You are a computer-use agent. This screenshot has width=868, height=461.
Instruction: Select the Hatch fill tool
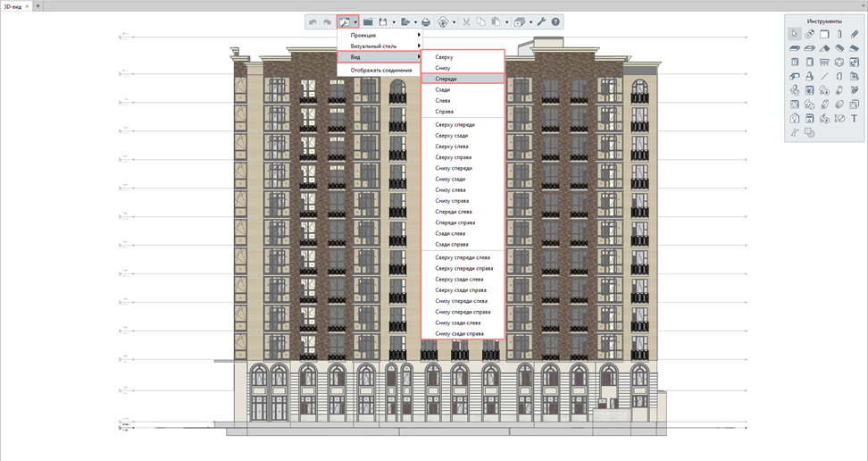pos(809,132)
